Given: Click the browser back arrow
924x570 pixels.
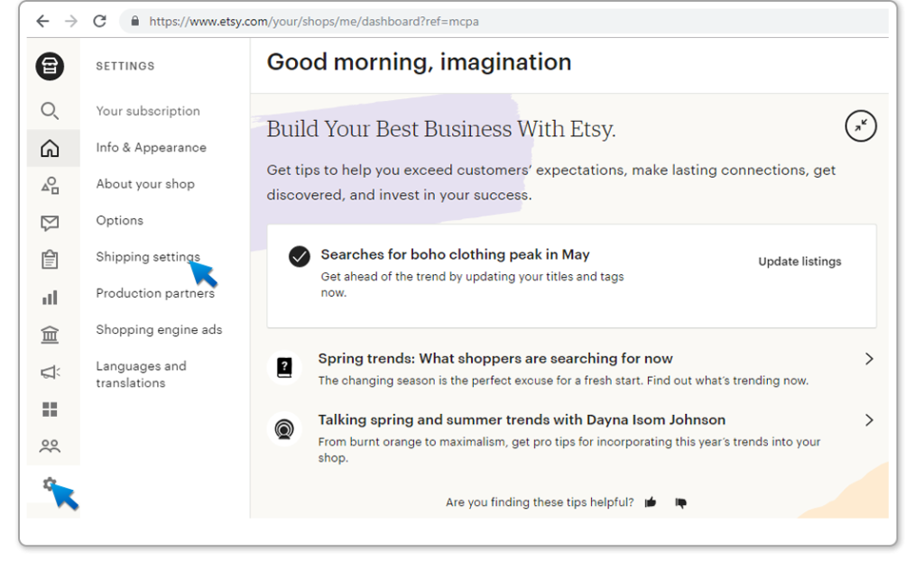Looking at the screenshot, I should 42,22.
